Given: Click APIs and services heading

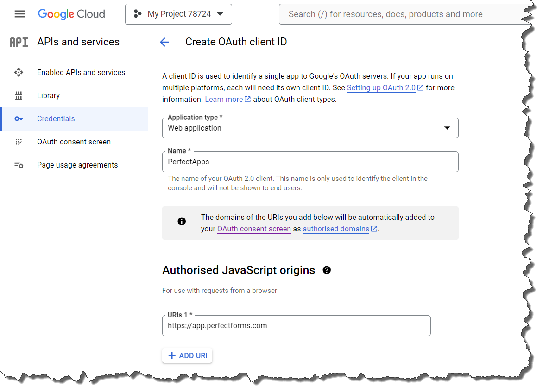Looking at the screenshot, I should (78, 42).
